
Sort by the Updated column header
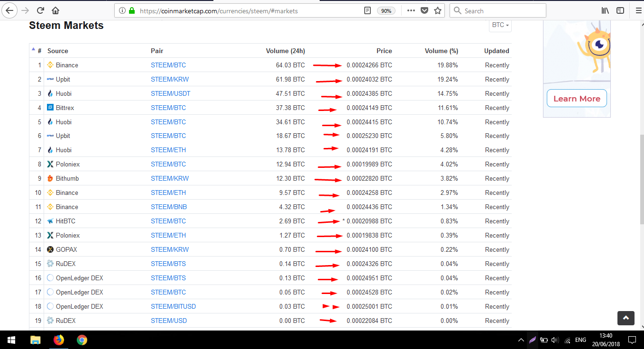497,51
